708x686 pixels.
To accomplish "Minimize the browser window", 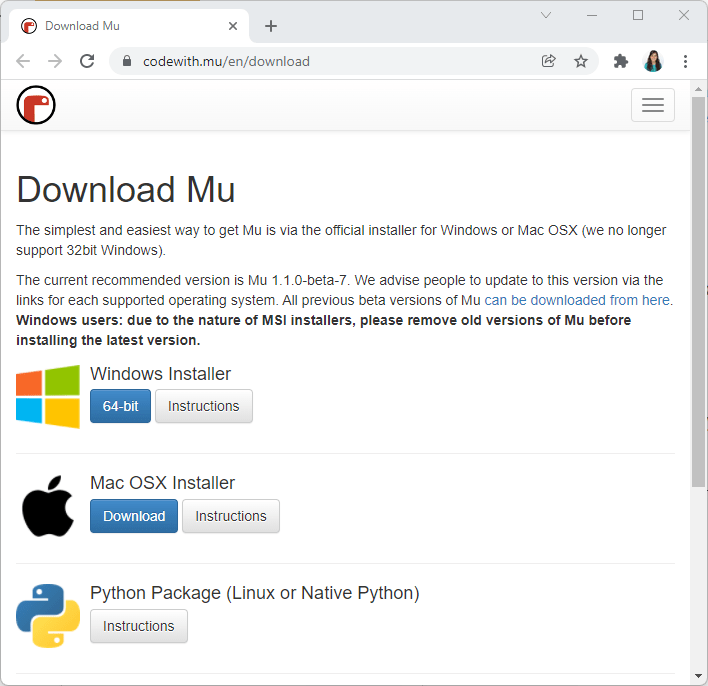I will [x=592, y=15].
